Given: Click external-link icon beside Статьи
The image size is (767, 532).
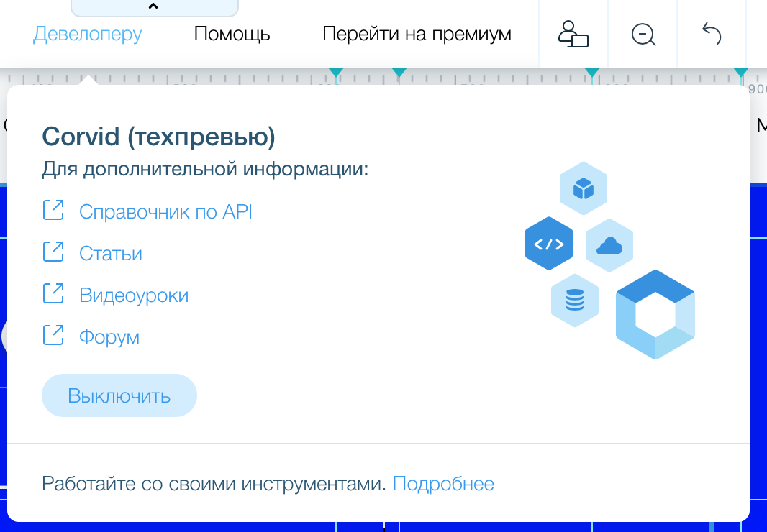Looking at the screenshot, I should pyautogui.click(x=53, y=252).
